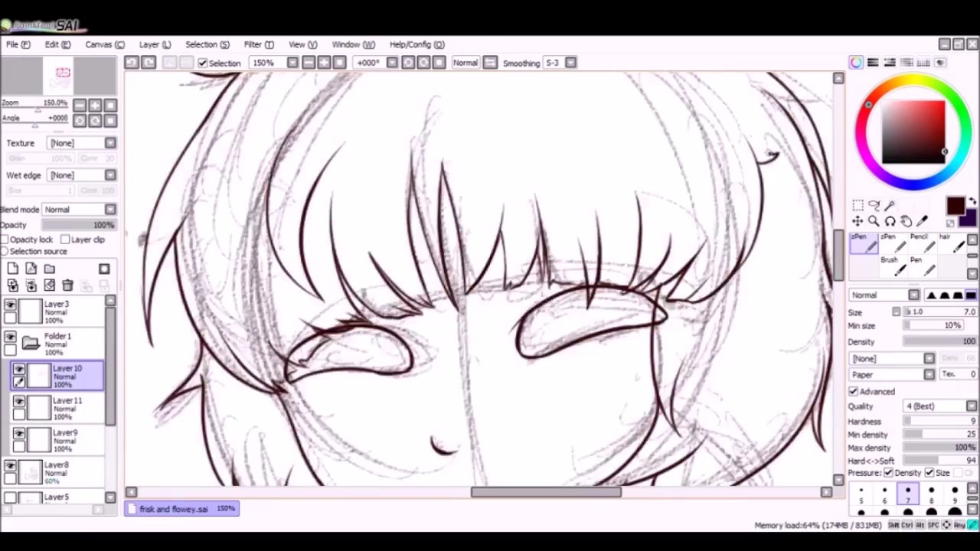The height and width of the screenshot is (551, 980).
Task: Open the Canvas menu
Action: point(105,44)
